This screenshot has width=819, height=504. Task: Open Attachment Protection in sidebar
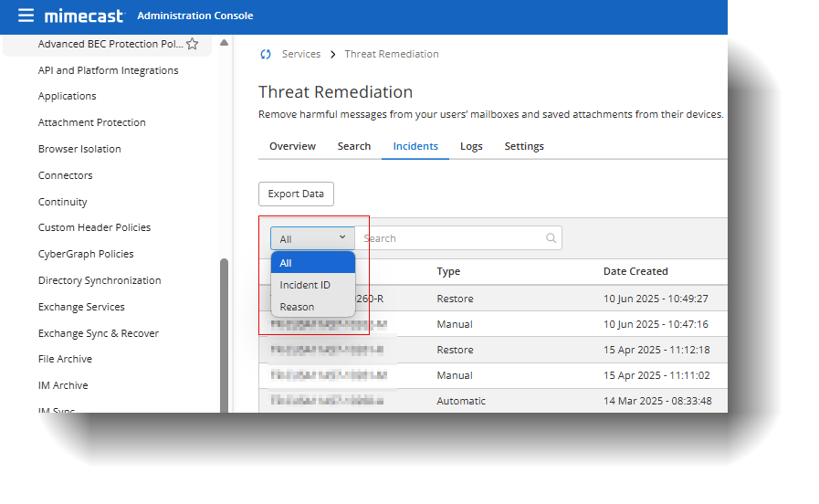click(x=91, y=122)
